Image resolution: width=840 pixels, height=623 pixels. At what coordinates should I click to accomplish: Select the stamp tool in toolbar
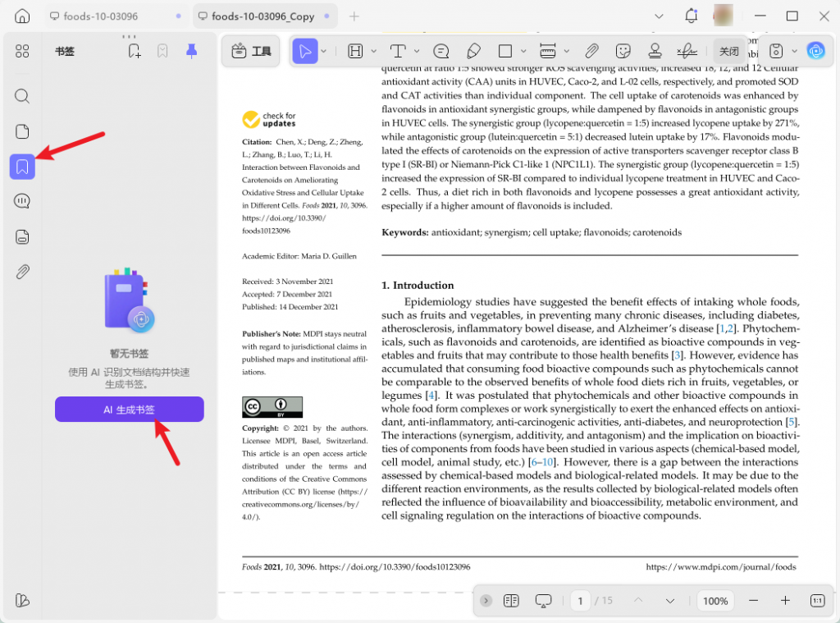click(655, 51)
